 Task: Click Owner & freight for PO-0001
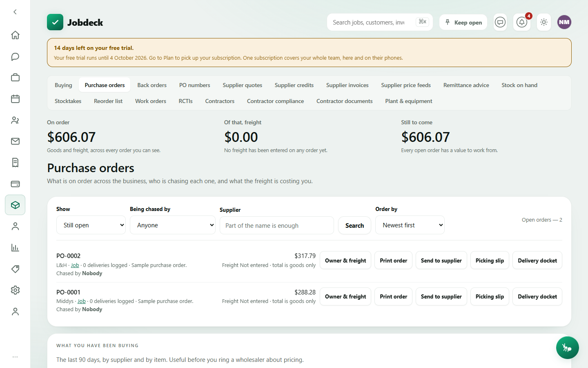coord(345,296)
